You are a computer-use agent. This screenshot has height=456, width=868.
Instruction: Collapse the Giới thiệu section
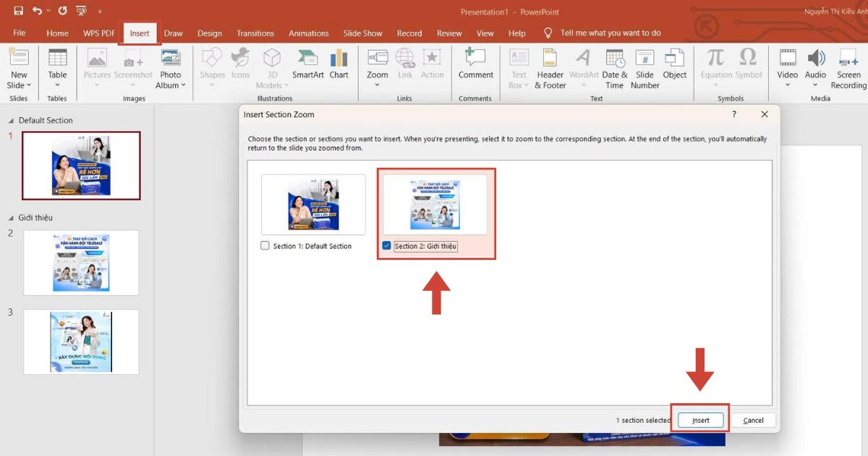click(12, 218)
